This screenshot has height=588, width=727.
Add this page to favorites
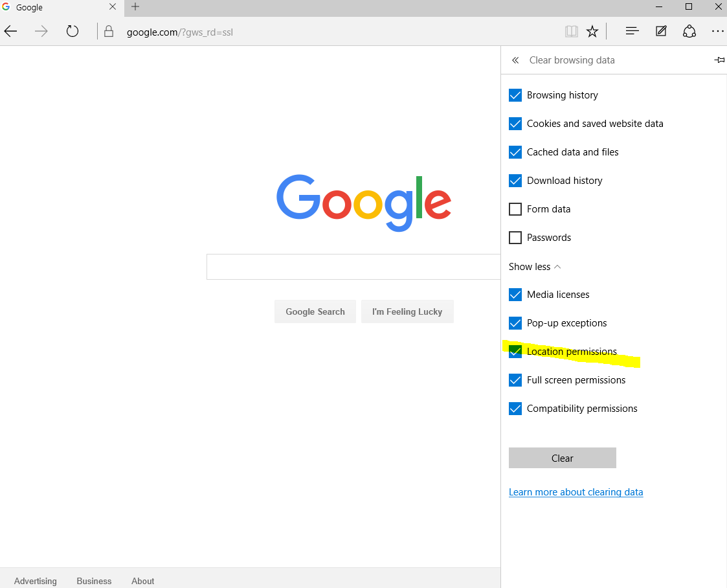coord(592,30)
